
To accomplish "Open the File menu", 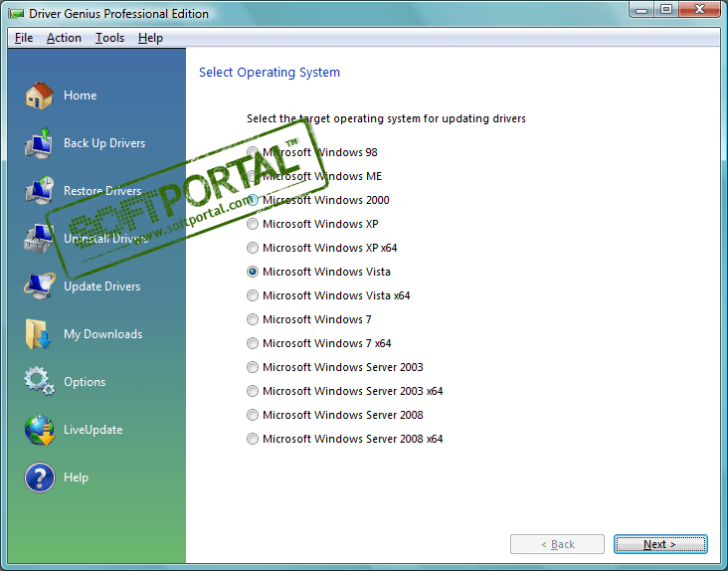I will pos(24,38).
